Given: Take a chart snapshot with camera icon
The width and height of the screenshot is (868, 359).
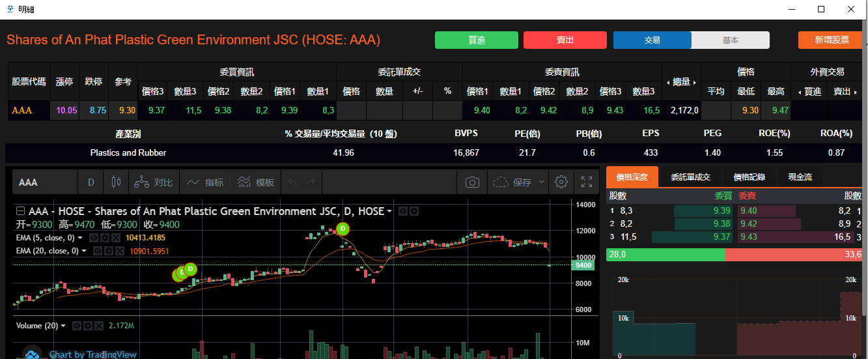Looking at the screenshot, I should 472,182.
